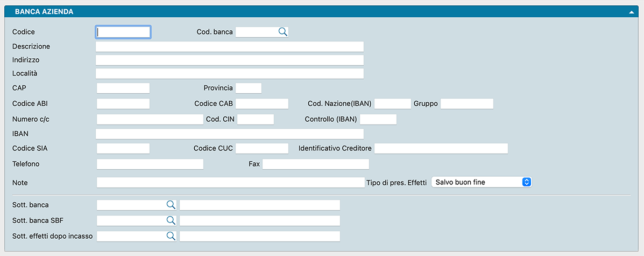Focus the Codice input field
The height and width of the screenshot is (256, 644).
tap(123, 32)
